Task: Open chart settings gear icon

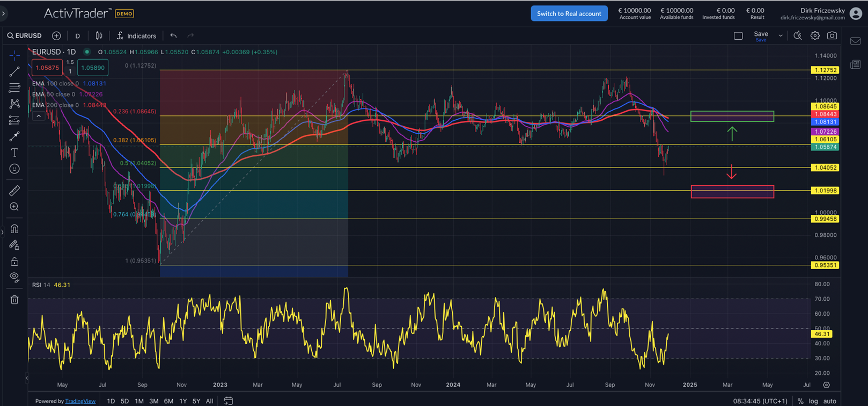Action: 815,35
